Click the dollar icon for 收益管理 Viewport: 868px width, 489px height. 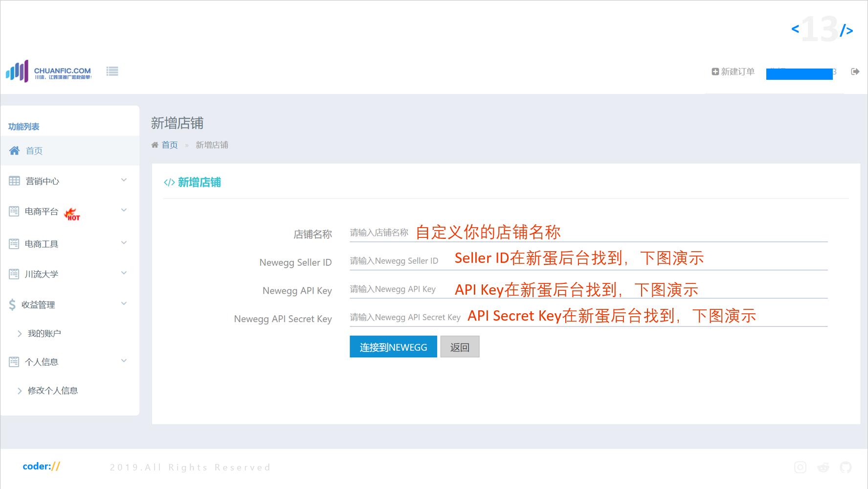12,304
